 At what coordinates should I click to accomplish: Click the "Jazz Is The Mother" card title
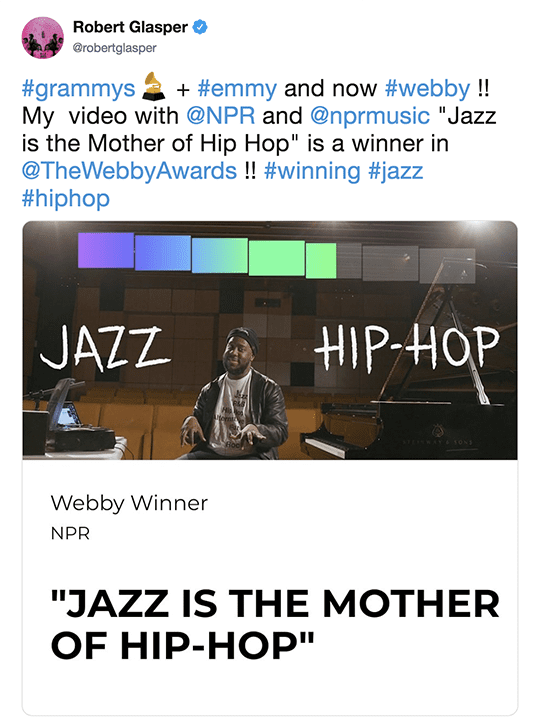pos(275,624)
